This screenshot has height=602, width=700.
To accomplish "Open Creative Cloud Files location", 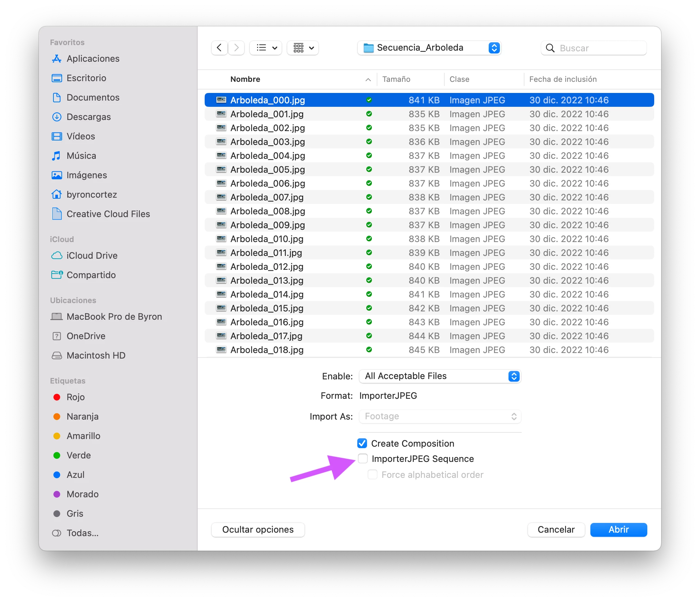I will pyautogui.click(x=108, y=214).
